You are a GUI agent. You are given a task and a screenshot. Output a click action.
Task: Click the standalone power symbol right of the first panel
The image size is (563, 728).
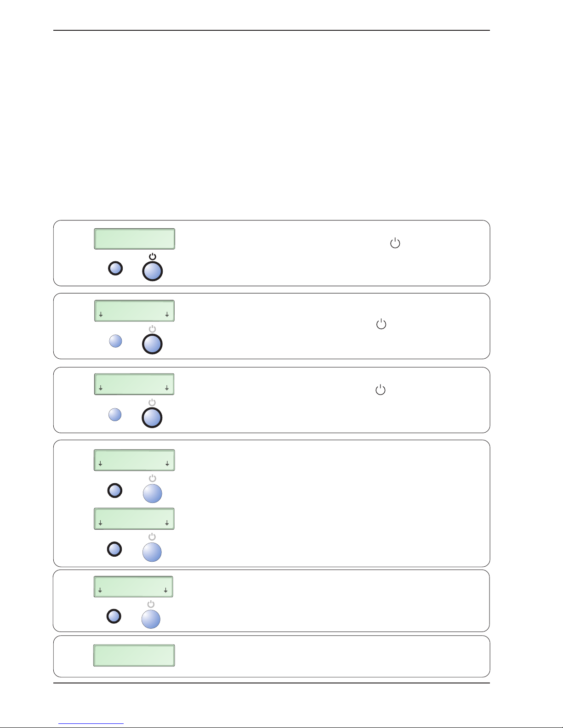(395, 243)
